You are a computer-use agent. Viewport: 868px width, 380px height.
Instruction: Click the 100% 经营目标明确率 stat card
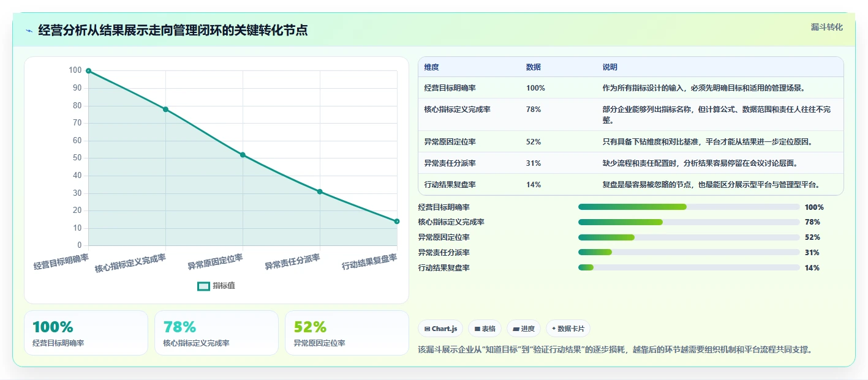point(86,333)
